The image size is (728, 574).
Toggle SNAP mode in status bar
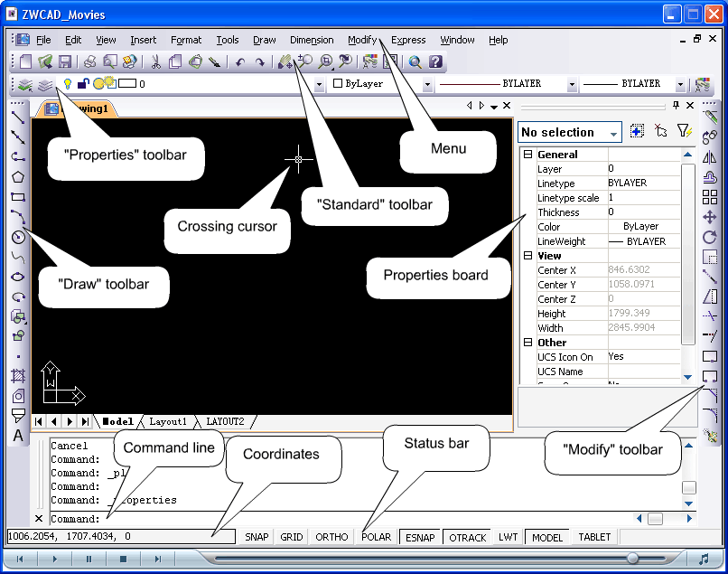[x=257, y=537]
